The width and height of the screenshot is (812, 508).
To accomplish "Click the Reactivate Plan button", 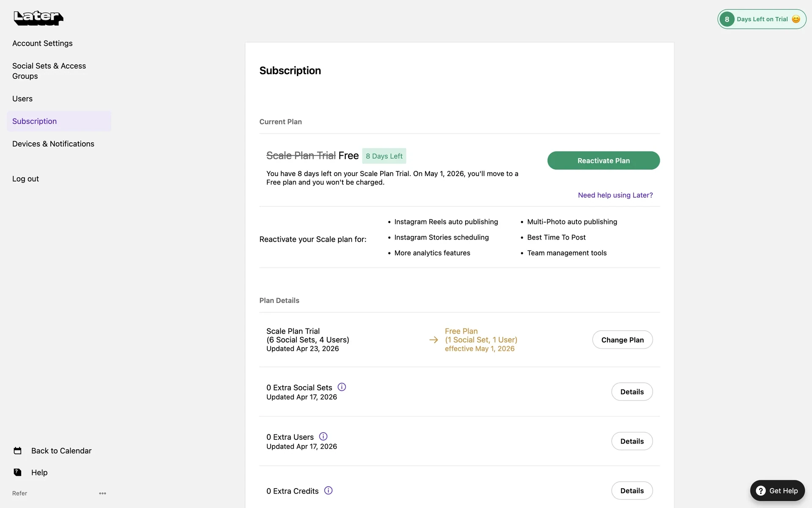I will point(604,160).
